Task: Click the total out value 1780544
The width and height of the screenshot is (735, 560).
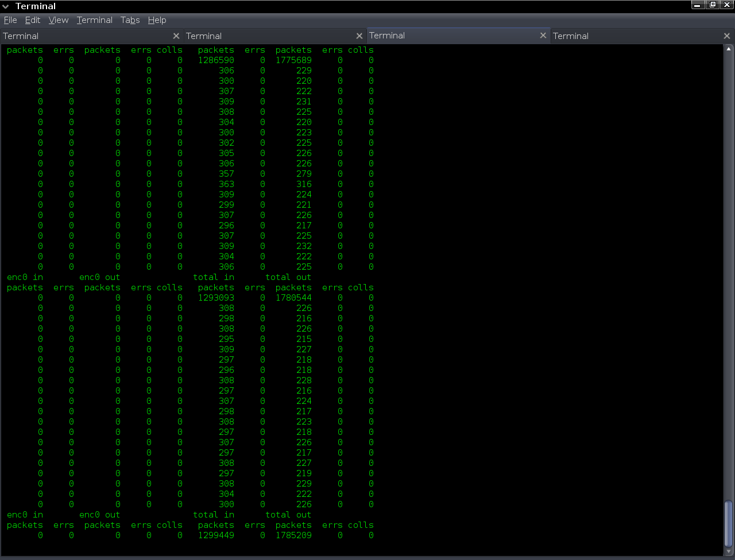Action: click(293, 298)
